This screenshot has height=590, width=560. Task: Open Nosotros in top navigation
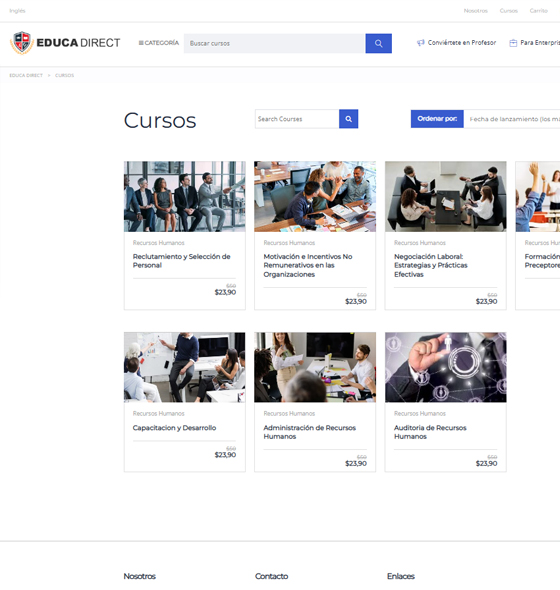tap(475, 11)
